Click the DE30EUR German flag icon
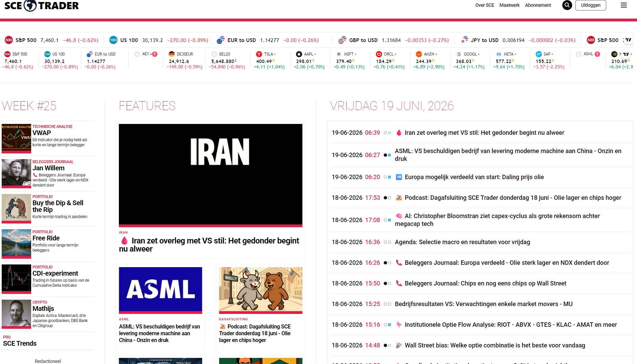Viewport: 637px width, 364px height. point(172,54)
